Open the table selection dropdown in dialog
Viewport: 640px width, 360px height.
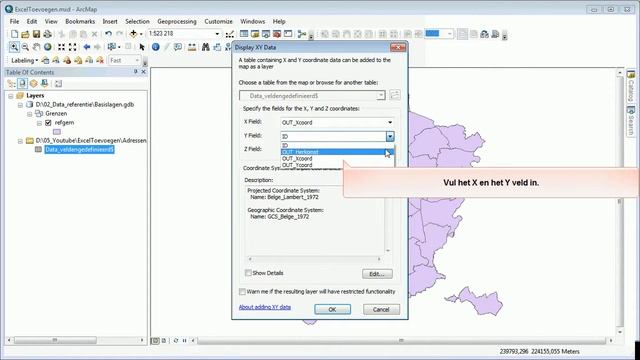[380, 96]
